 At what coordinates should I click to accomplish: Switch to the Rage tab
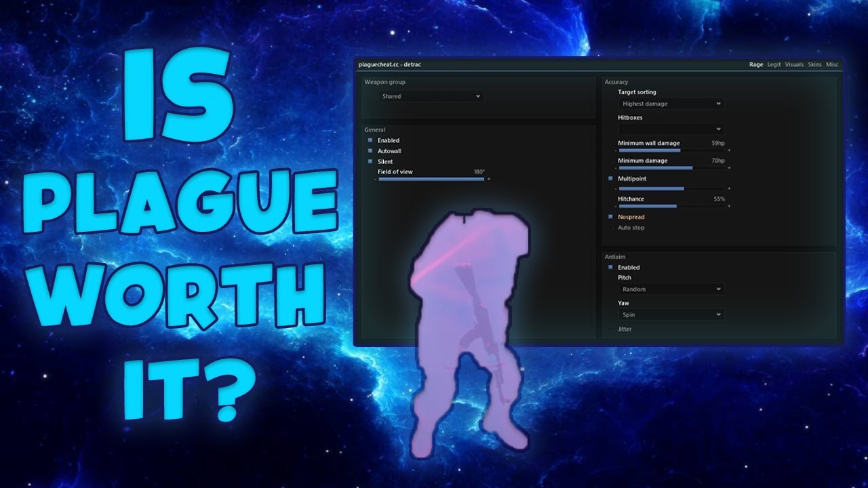pyautogui.click(x=756, y=65)
